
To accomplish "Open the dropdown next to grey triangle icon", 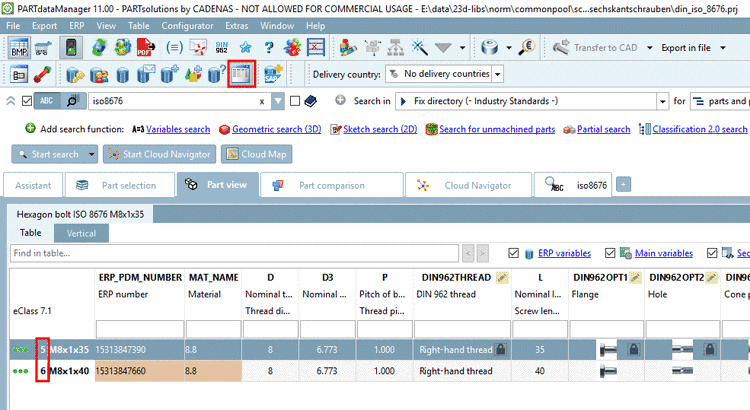I will (462, 48).
